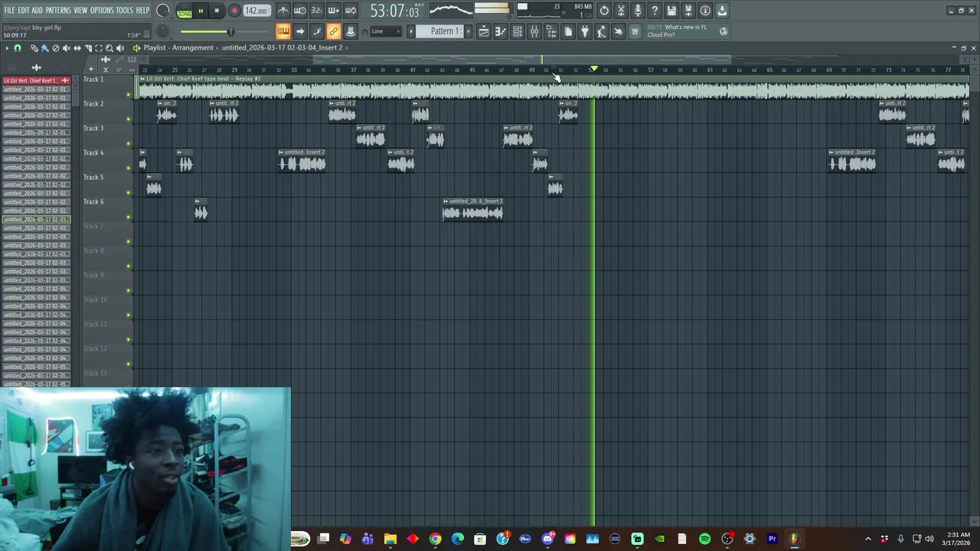Open the FILE menu
Viewport: 980px width, 551px height.
point(9,11)
